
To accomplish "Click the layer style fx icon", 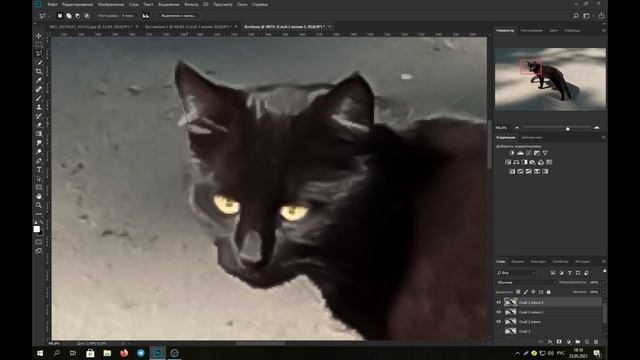I will [x=550, y=342].
